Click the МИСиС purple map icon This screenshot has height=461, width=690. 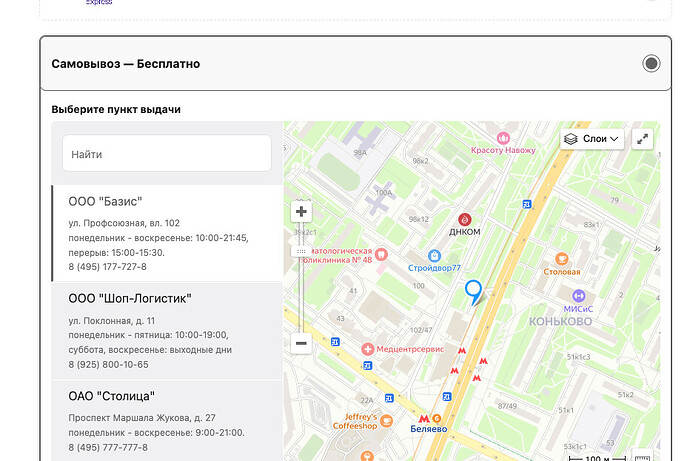[578, 296]
